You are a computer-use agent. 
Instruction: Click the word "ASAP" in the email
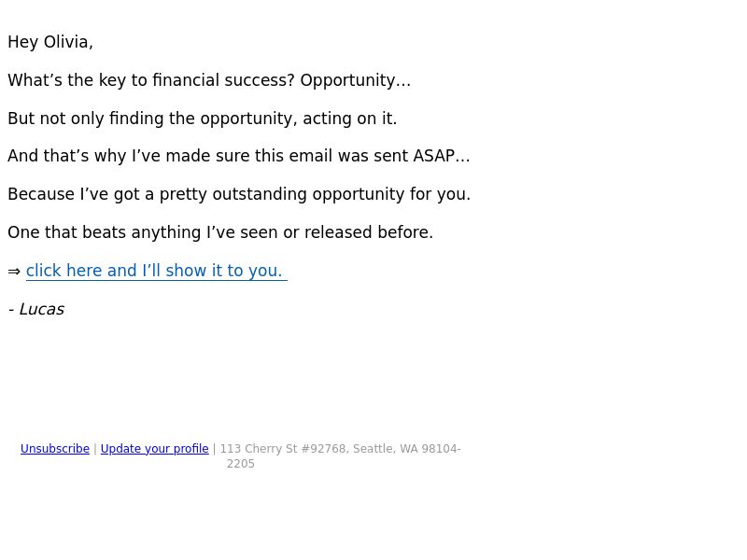(433, 156)
